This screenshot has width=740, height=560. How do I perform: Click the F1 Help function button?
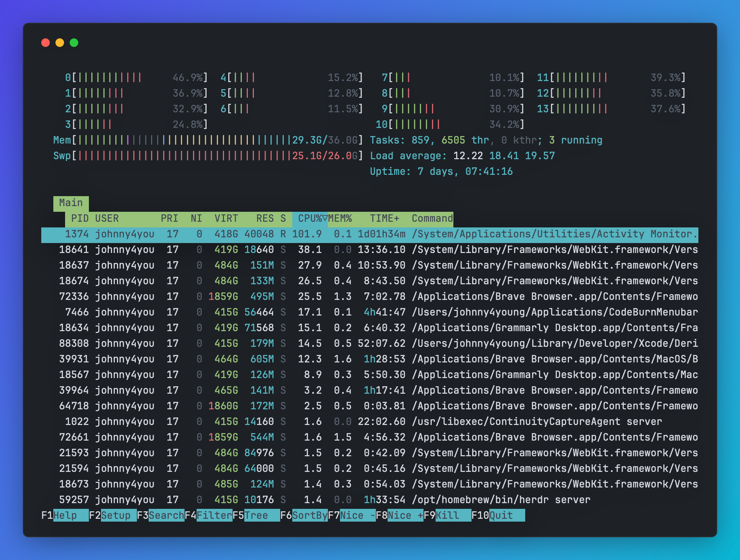click(65, 515)
